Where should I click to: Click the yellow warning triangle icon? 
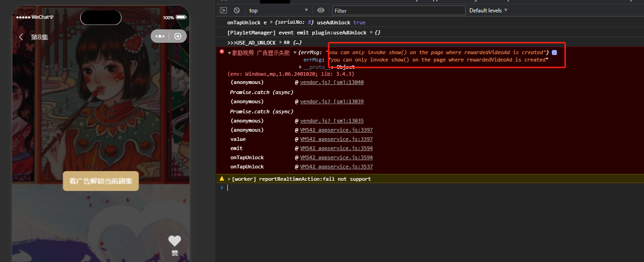pyautogui.click(x=222, y=178)
